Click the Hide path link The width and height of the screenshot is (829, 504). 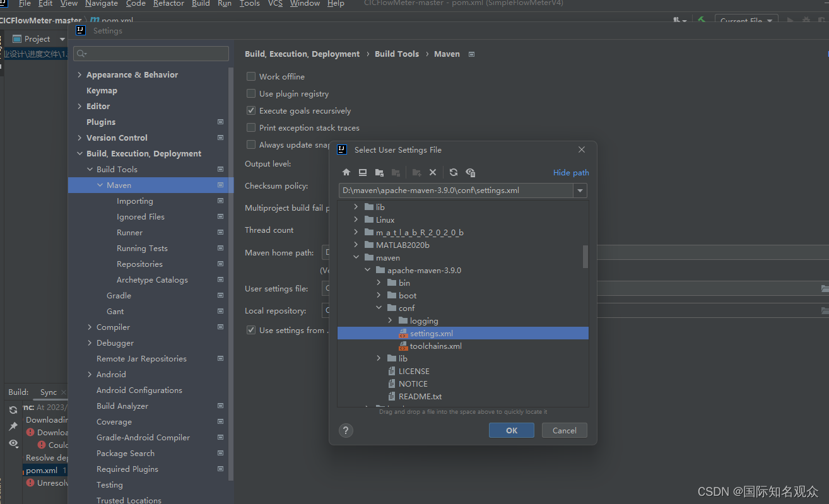[x=571, y=172]
